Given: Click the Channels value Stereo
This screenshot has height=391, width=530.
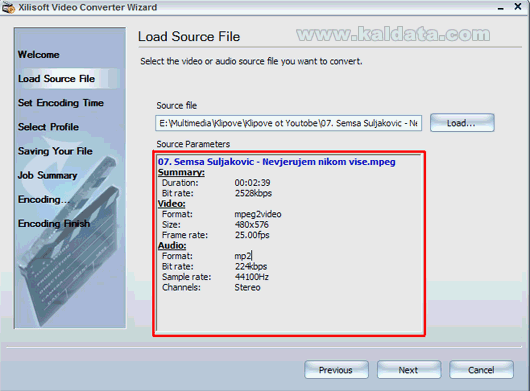Looking at the screenshot, I should 247,288.
